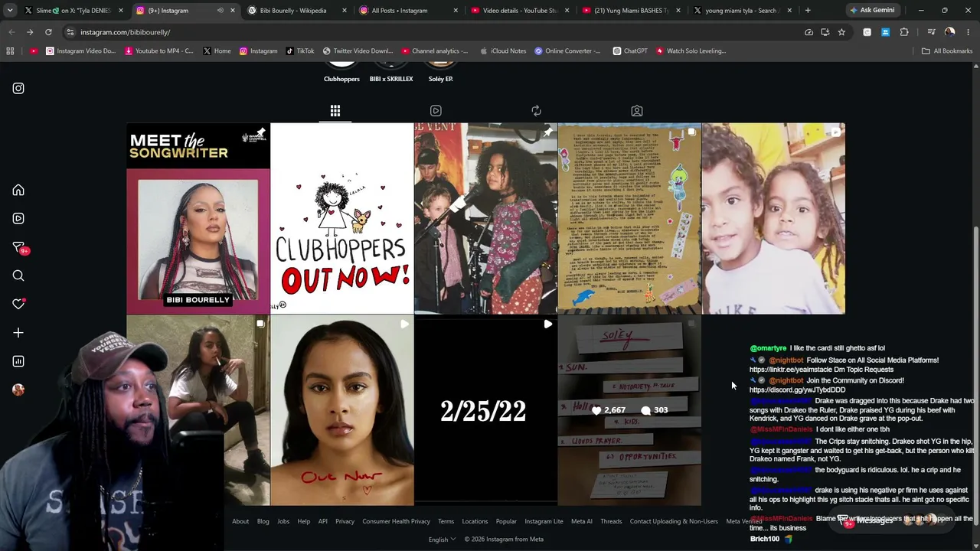The height and width of the screenshot is (551, 980).
Task: Open the Twitter Video Downl... bookmark
Action: (358, 51)
